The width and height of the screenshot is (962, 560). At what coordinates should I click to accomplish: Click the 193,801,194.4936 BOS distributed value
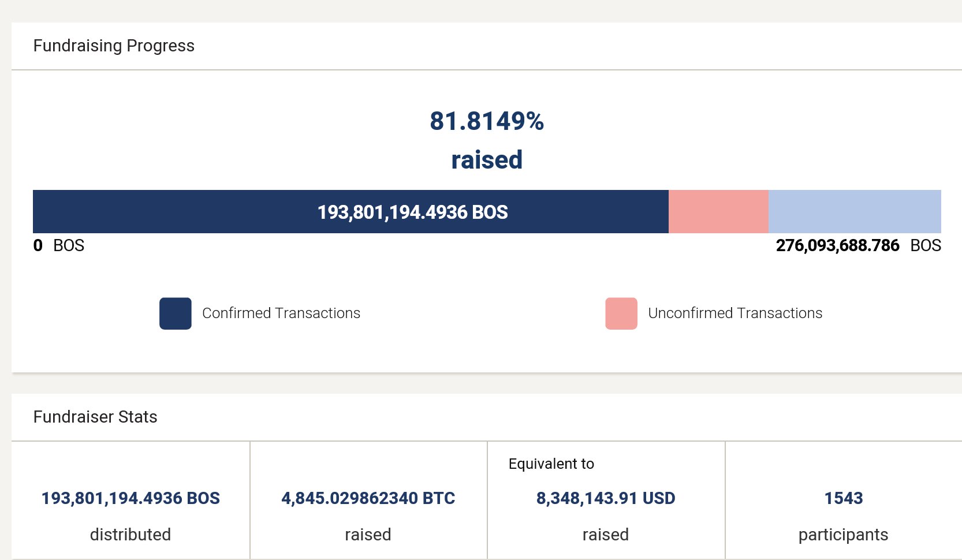130,498
